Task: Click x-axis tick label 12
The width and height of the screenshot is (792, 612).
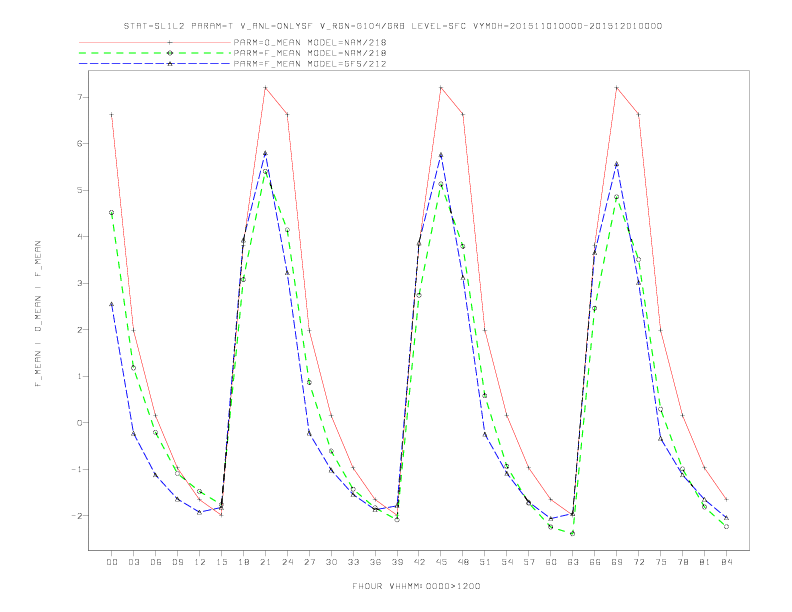Action: tap(200, 562)
